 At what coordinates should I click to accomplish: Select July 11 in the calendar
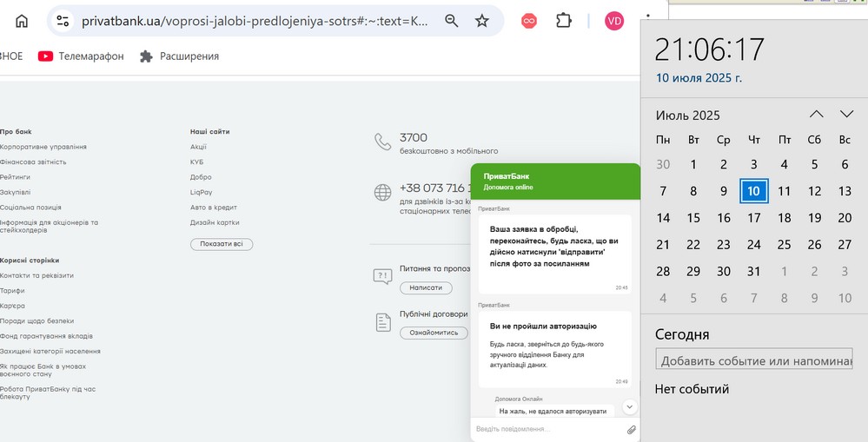coord(784,191)
